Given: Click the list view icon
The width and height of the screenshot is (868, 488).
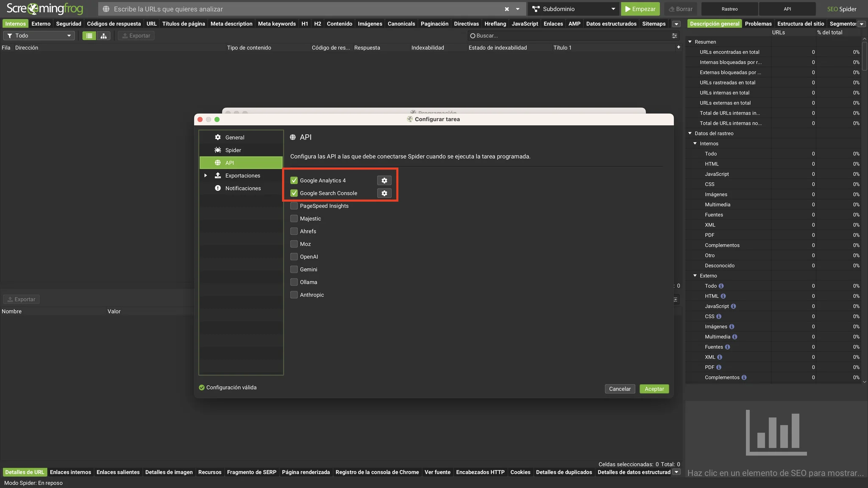Looking at the screenshot, I should pyautogui.click(x=89, y=36).
